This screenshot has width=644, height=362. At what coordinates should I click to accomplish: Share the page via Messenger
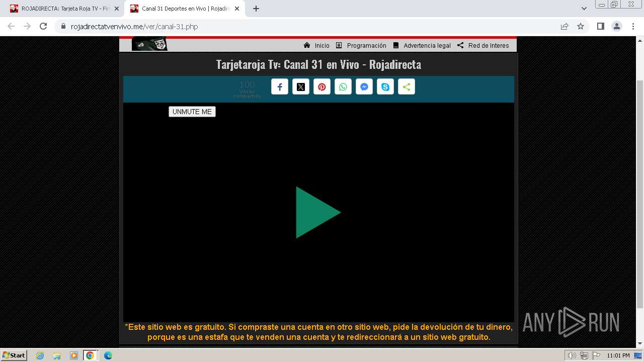tap(364, 87)
